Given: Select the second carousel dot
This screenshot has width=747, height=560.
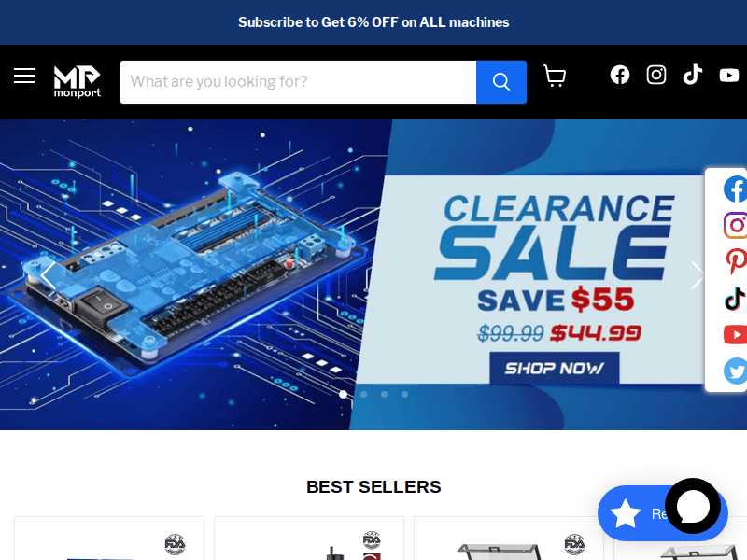Looking at the screenshot, I should [363, 394].
